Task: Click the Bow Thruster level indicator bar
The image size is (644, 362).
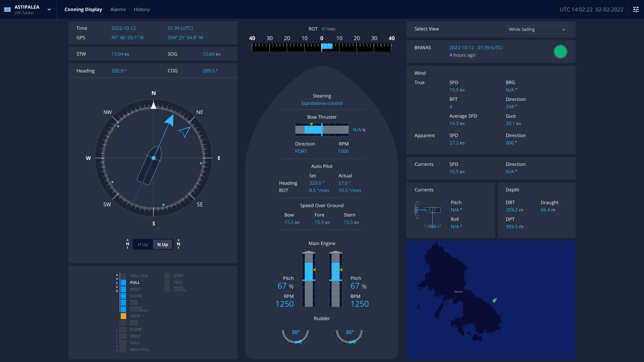Action: click(322, 129)
